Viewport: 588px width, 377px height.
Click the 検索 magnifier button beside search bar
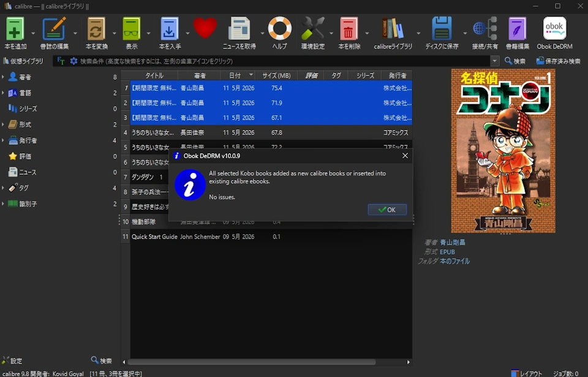pyautogui.click(x=515, y=61)
